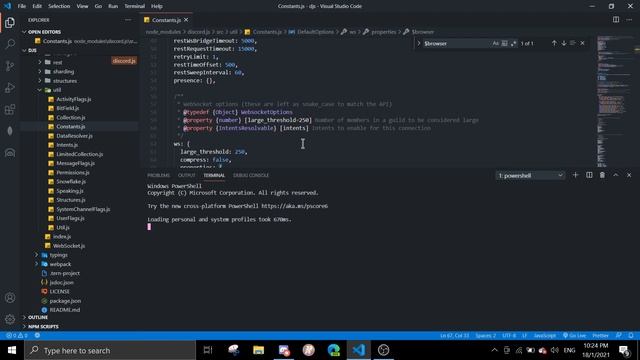The image size is (640, 360).
Task: Open editor More Actions ellipsis
Action: coord(629,20)
